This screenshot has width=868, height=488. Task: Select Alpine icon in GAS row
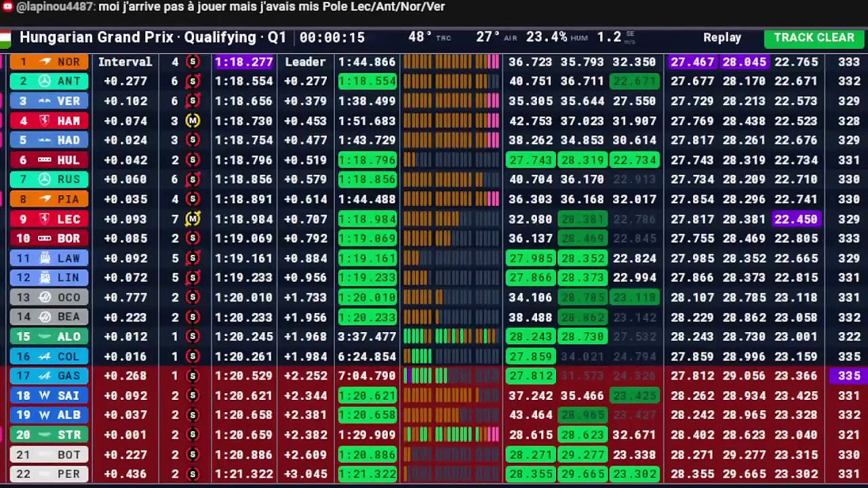click(x=45, y=376)
